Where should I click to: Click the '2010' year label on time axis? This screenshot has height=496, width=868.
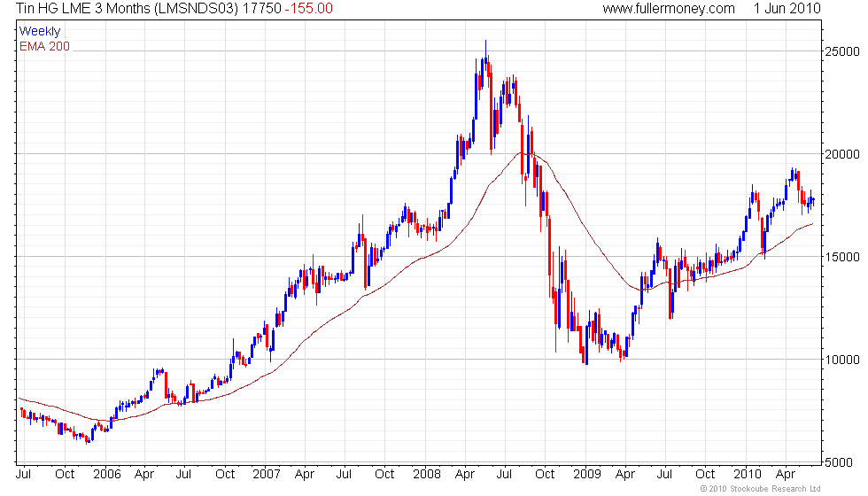point(748,474)
